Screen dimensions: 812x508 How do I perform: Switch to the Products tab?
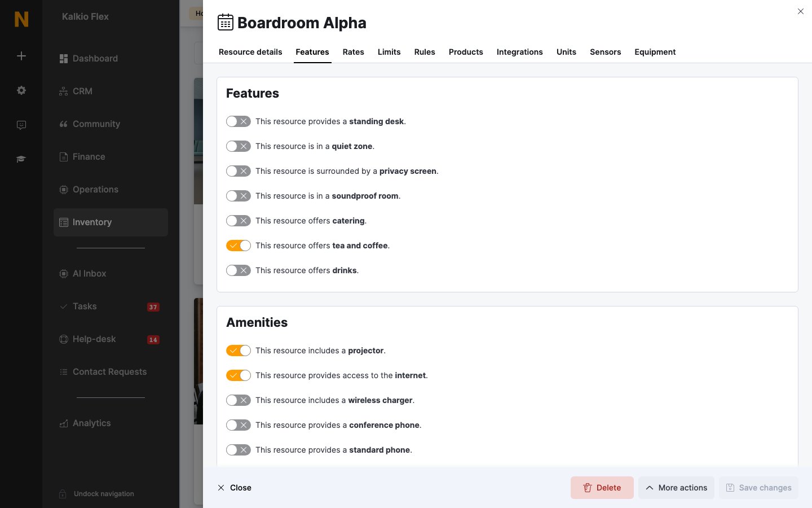click(x=466, y=52)
